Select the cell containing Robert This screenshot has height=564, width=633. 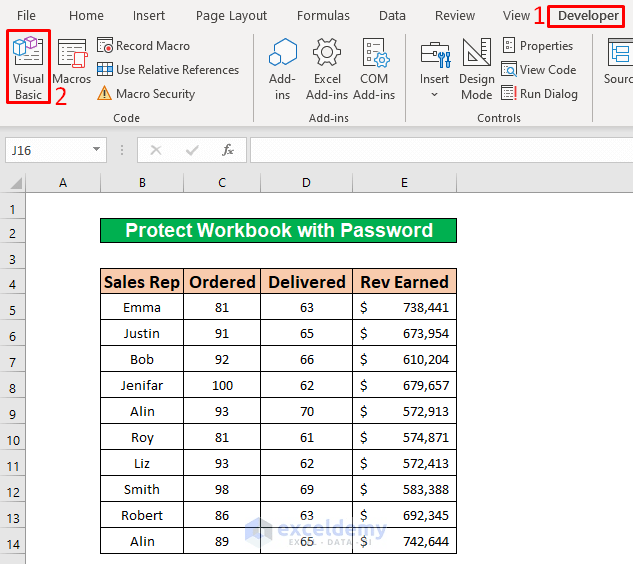click(142, 515)
